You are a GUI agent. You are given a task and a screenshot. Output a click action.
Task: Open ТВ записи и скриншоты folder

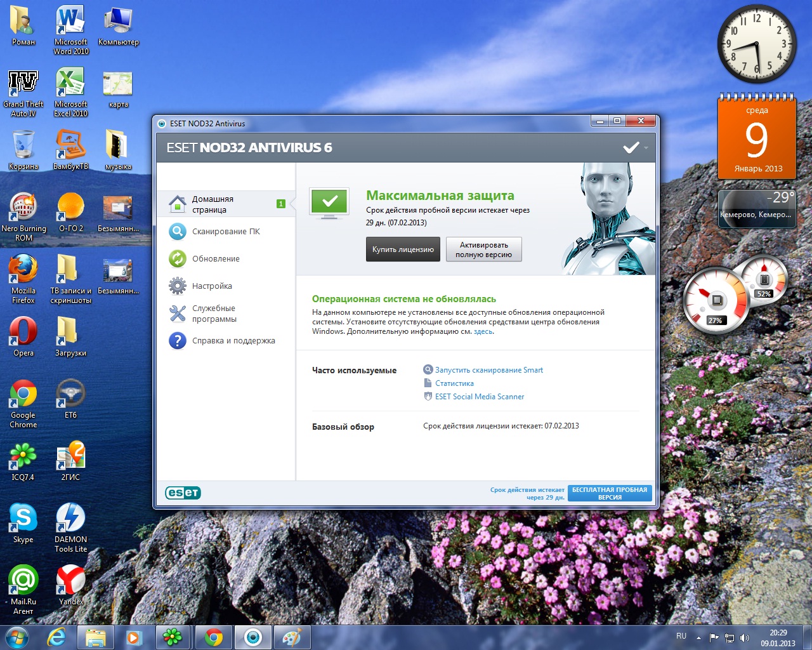click(x=70, y=279)
